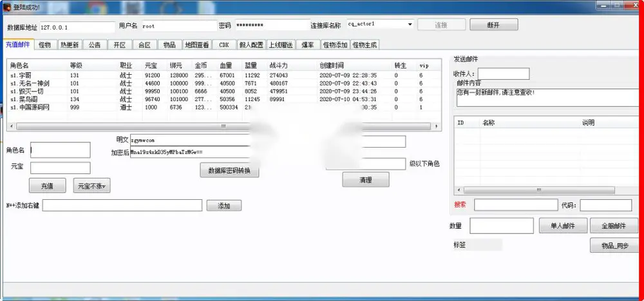Screen dimensions: 644x301
Task: Click the 等级 column header
Action: pyautogui.click(x=93, y=65)
